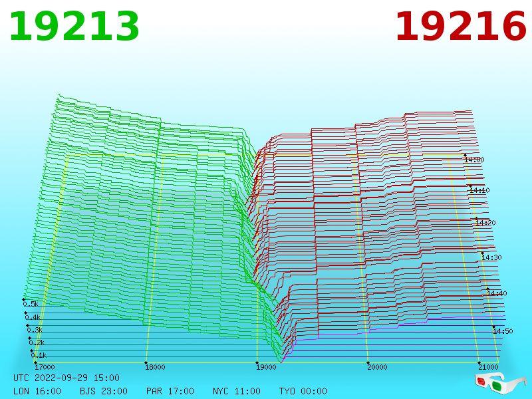This screenshot has width=532, height=399.
Task: Click the 14:00 time axis marker
Action: (x=474, y=160)
